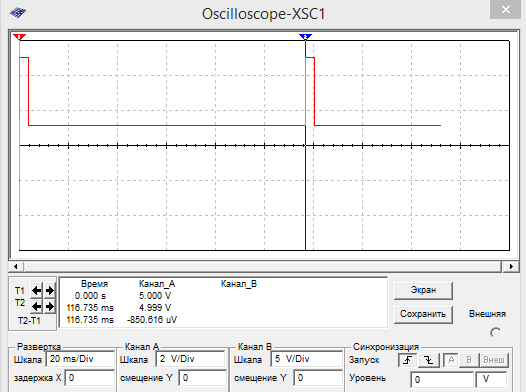Click Канал B Шкала 5 V/Div field
The height and width of the screenshot is (392, 526).
click(x=307, y=359)
